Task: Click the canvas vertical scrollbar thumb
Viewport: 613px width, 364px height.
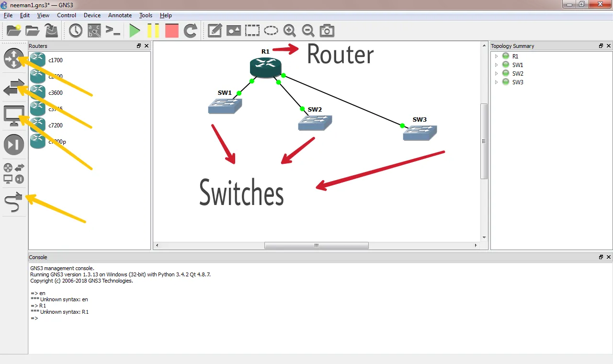Action: (x=484, y=141)
